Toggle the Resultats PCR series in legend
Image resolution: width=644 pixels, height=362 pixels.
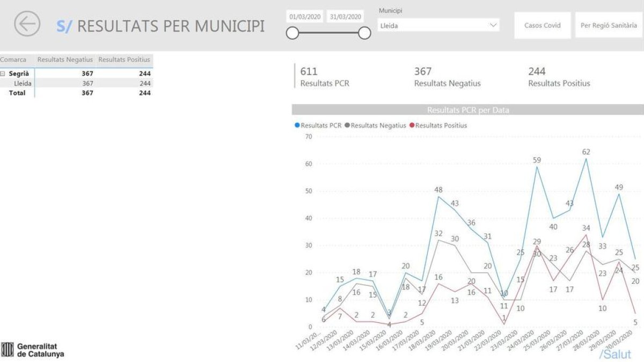(321, 125)
